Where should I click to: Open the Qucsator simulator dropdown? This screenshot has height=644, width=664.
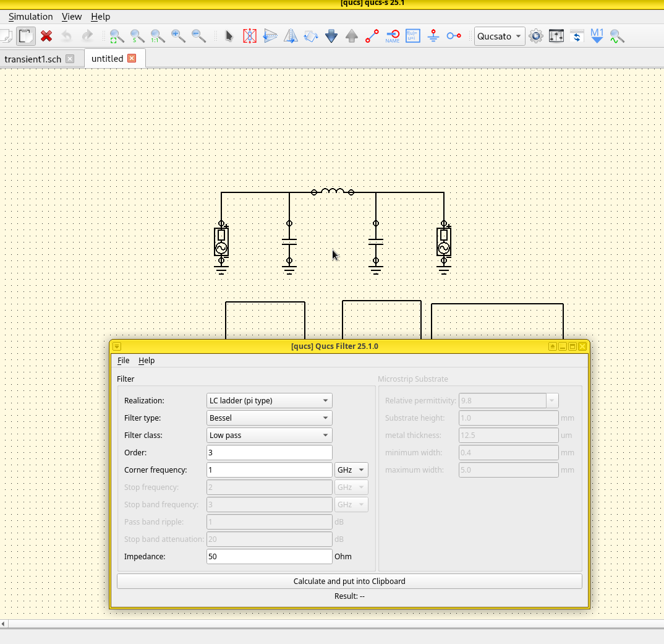pos(500,36)
